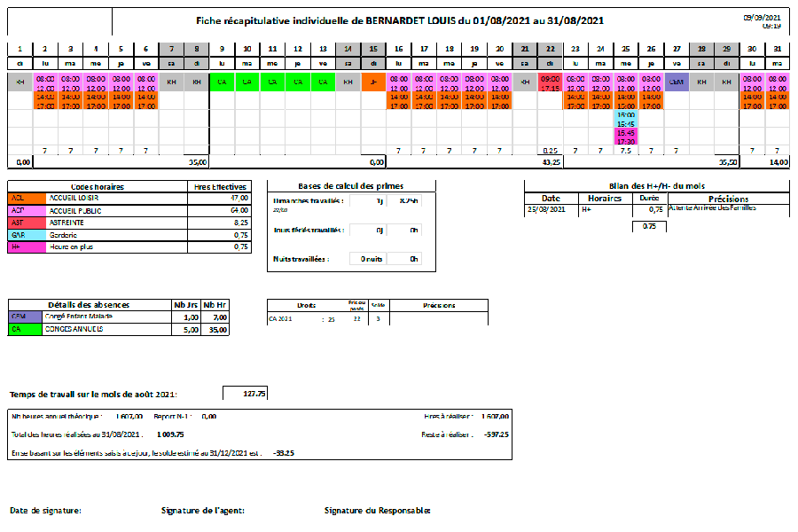Click the red 09:00-17:15 astreinte cell
Image resolution: width=798 pixels, height=532 pixels.
pos(550,83)
